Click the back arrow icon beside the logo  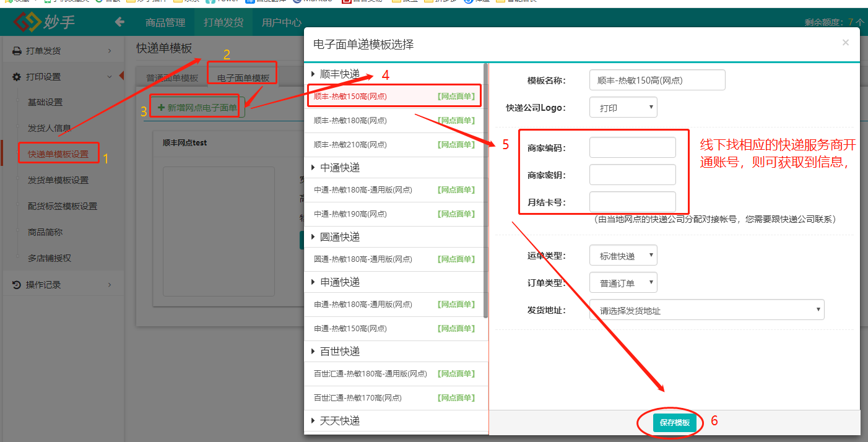click(x=119, y=22)
